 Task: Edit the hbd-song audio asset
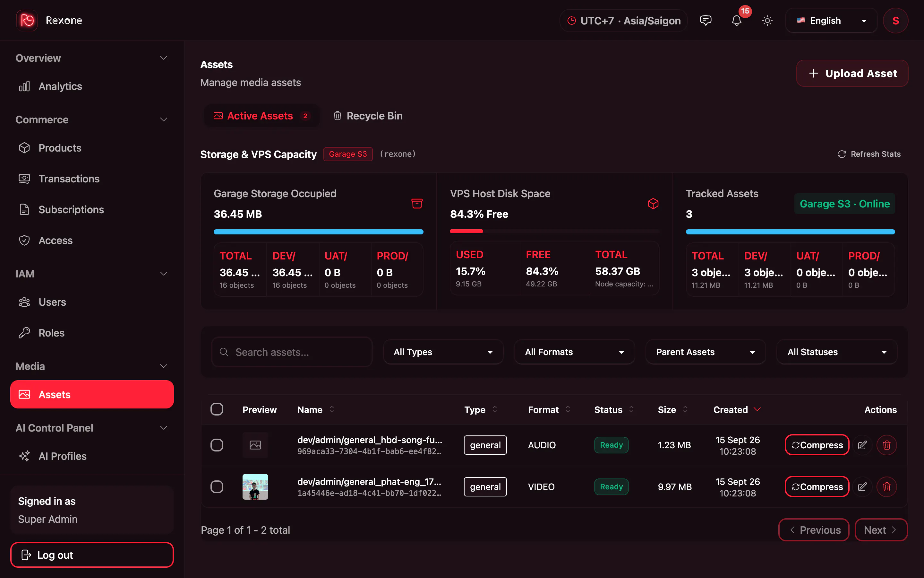click(862, 445)
